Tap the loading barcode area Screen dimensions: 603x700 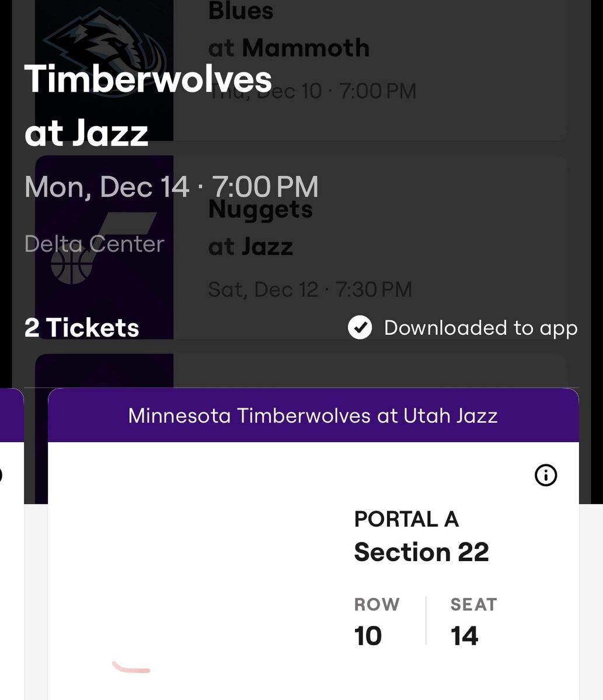coord(131,667)
